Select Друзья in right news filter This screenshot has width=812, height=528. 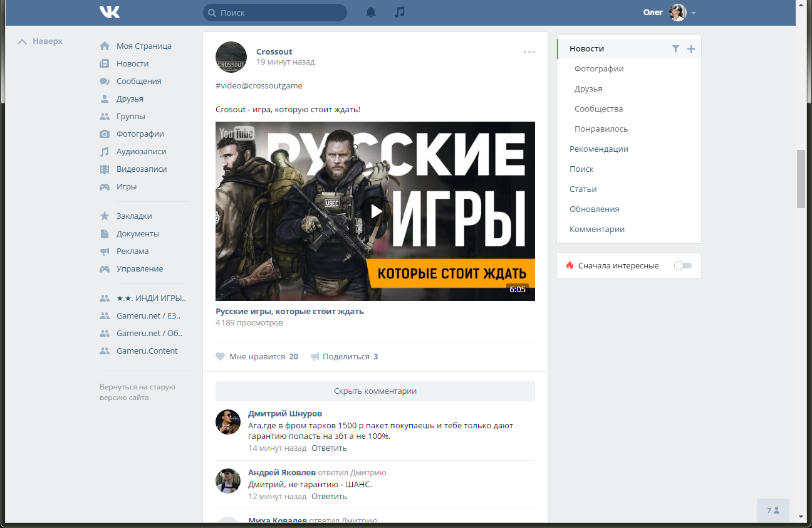588,88
